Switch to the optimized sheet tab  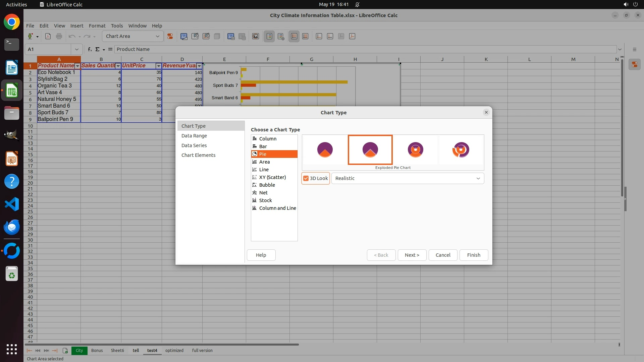tap(174, 350)
